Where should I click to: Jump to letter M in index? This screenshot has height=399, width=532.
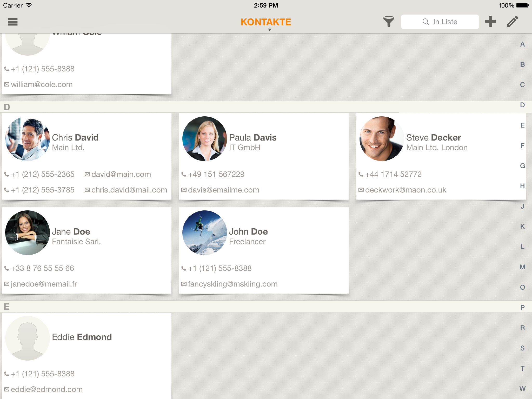[x=522, y=267]
